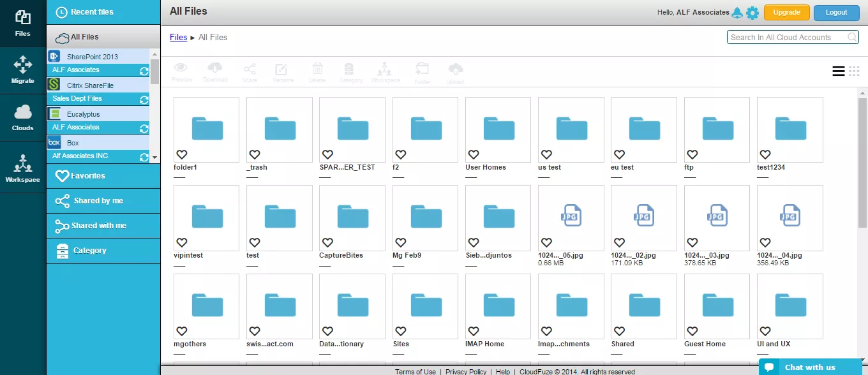868x375 pixels.
Task: Focus the Search In All Cloud Accounts field
Action: (793, 37)
